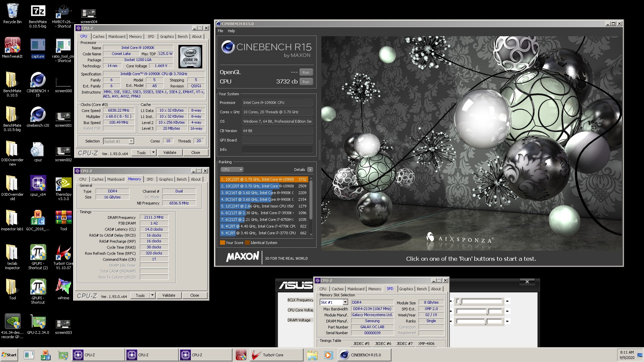644x362 pixels.
Task: Launch MemTweakIt desktop icon
Action: click(12, 48)
